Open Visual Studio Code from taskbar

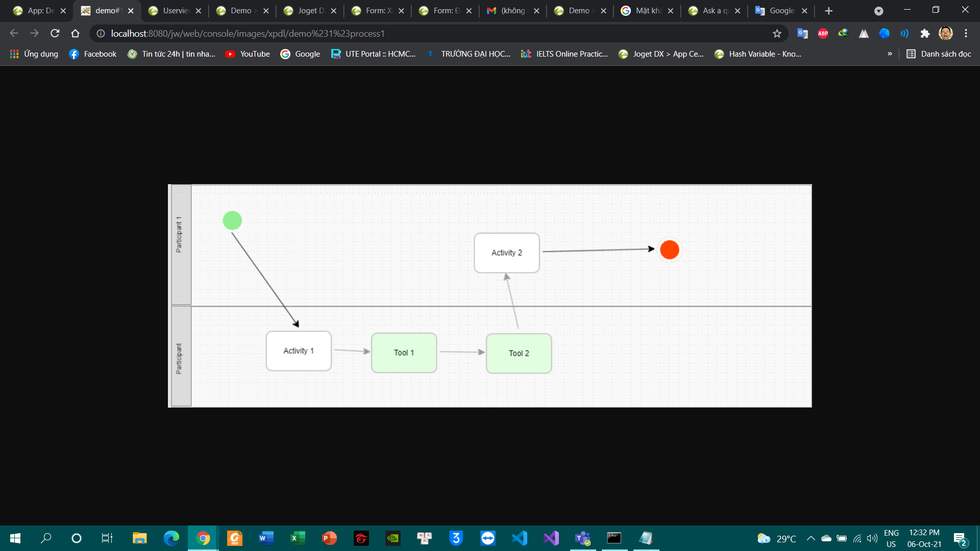pos(520,538)
